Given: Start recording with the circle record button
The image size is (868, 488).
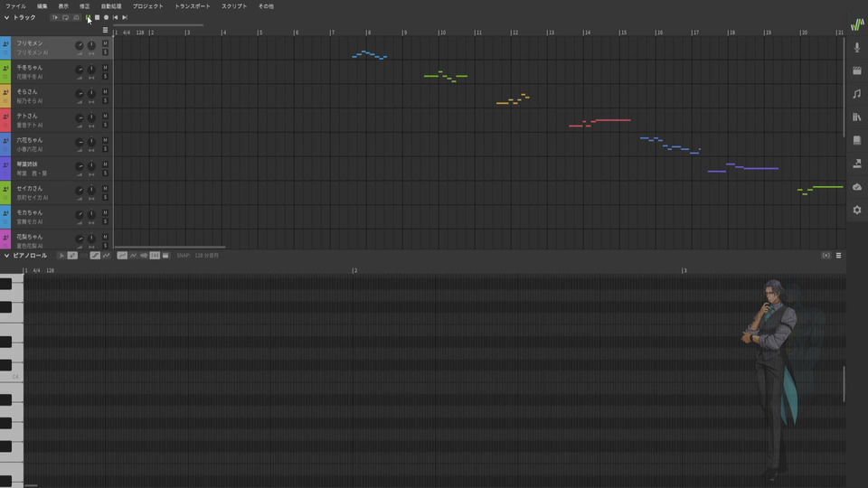Looking at the screenshot, I should coord(107,18).
